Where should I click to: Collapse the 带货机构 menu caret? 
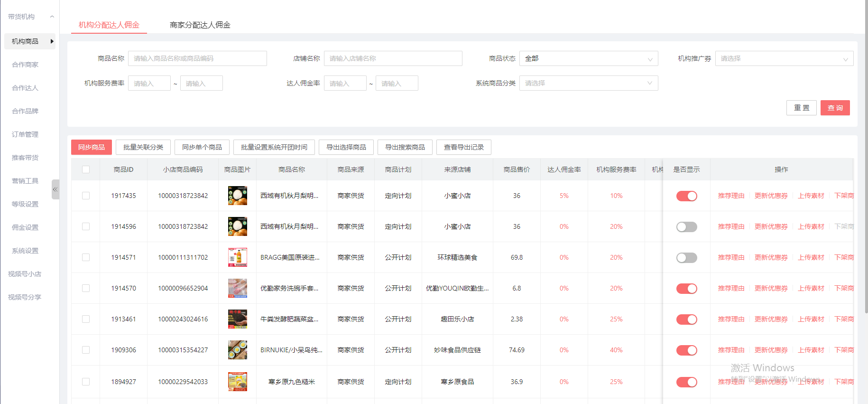coord(52,17)
